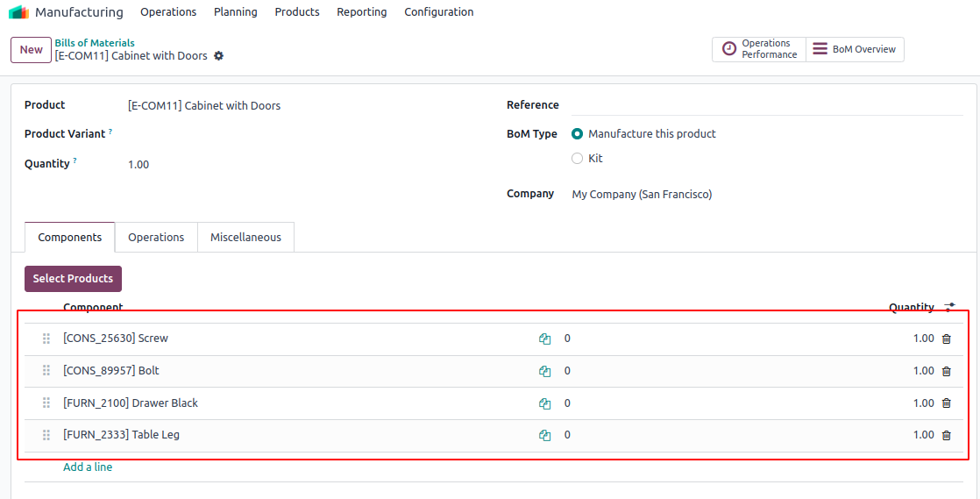
Task: Open the BoM Overview report
Action: (855, 50)
